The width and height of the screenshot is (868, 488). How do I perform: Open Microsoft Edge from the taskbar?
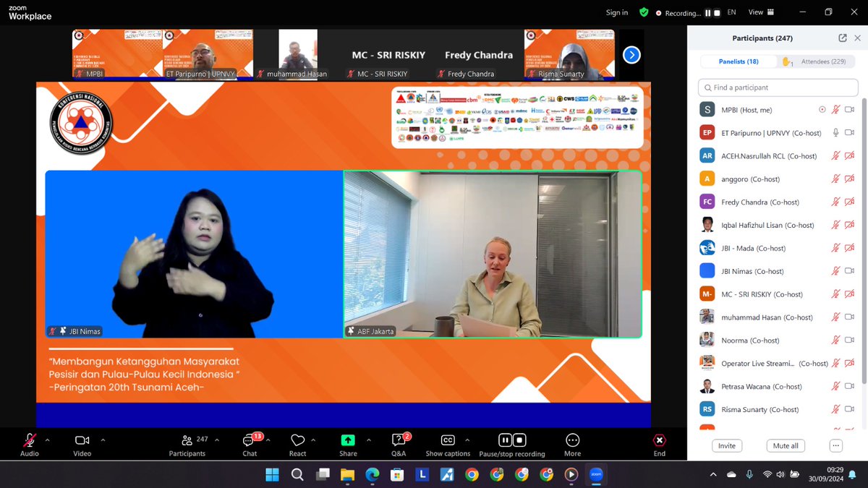pos(372,474)
